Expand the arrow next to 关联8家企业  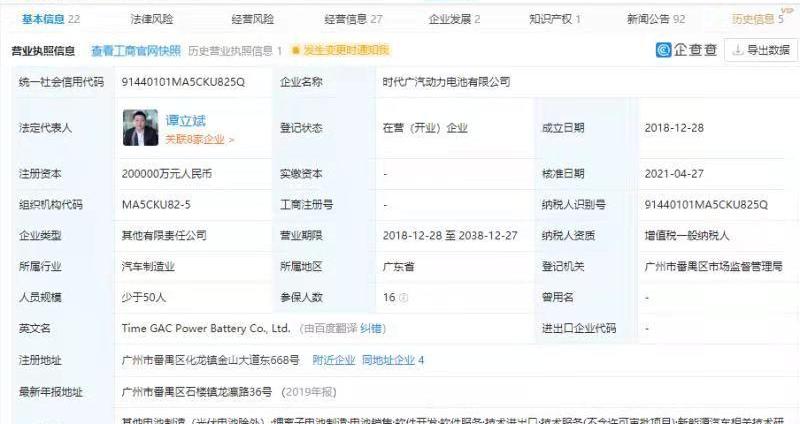pos(232,140)
